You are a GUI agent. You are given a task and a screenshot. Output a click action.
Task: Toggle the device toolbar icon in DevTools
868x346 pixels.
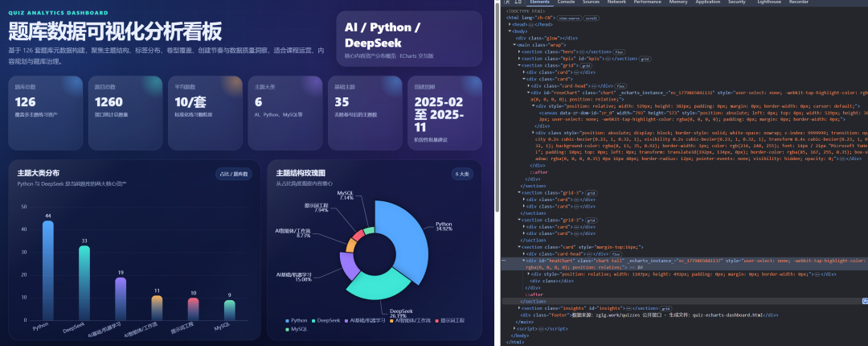click(x=518, y=2)
